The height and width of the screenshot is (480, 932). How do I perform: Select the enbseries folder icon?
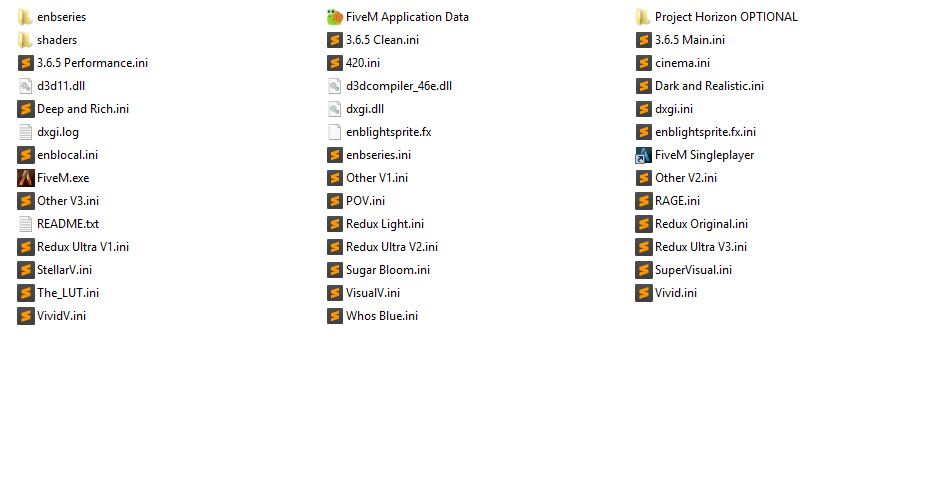[x=25, y=17]
